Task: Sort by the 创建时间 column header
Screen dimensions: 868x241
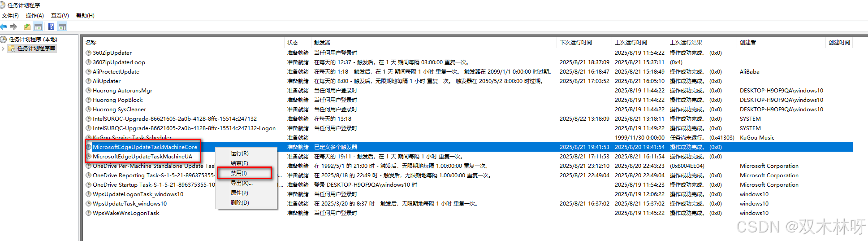Action: click(x=839, y=42)
